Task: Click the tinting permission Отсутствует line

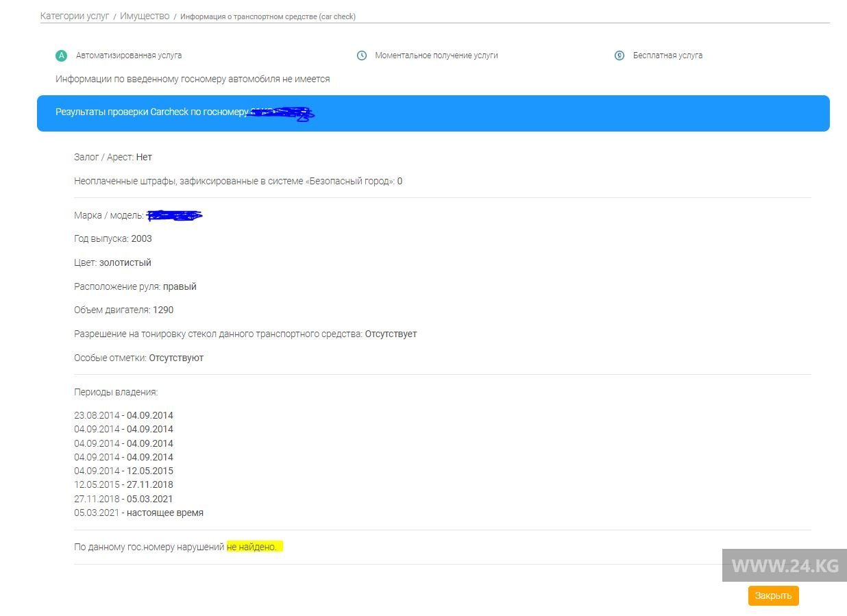Action: (245, 334)
